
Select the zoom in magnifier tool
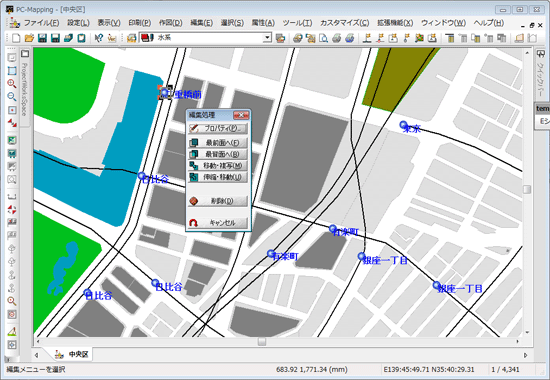pos(12,84)
